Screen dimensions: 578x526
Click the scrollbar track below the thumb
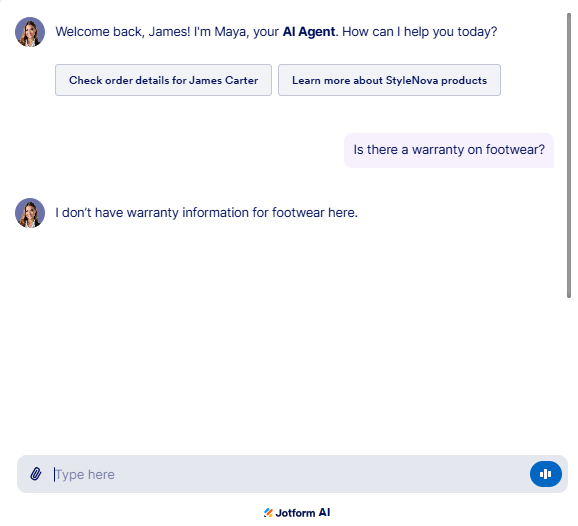(x=569, y=369)
